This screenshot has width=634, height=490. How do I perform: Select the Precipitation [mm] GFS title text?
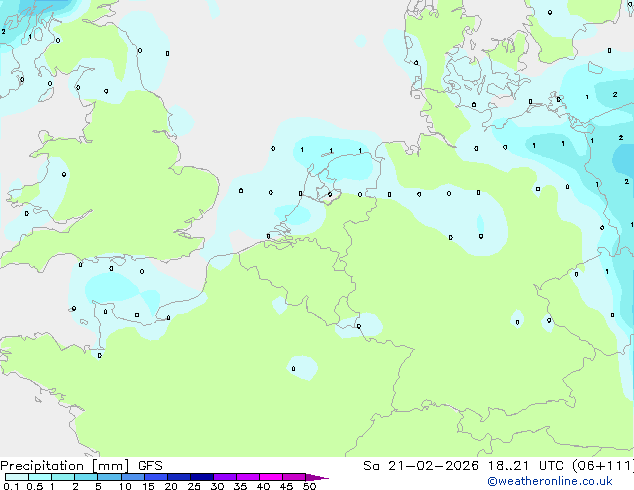[x=81, y=466]
